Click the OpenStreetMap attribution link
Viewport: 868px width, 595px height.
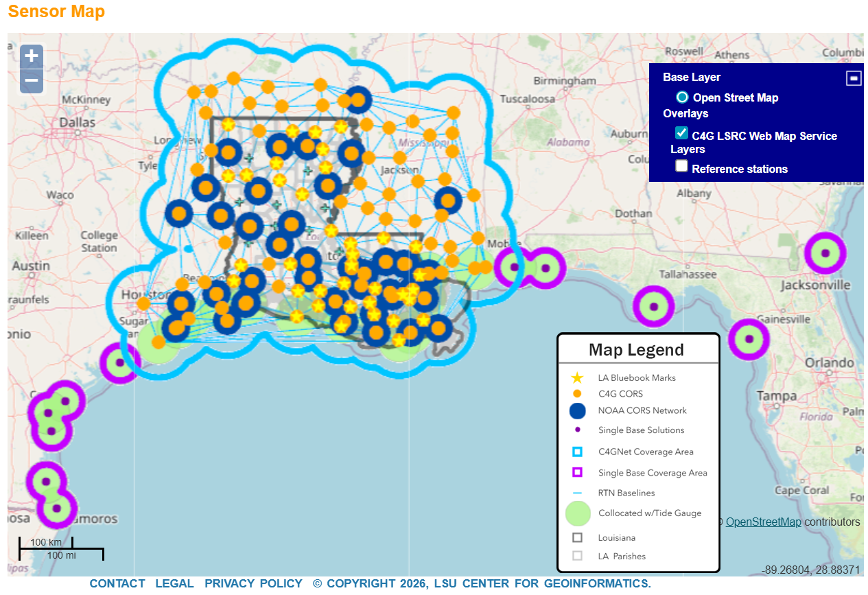point(763,522)
